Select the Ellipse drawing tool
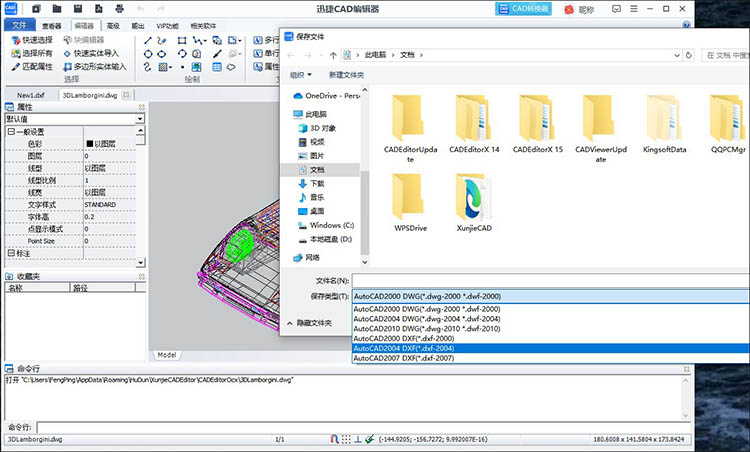 [x=162, y=54]
